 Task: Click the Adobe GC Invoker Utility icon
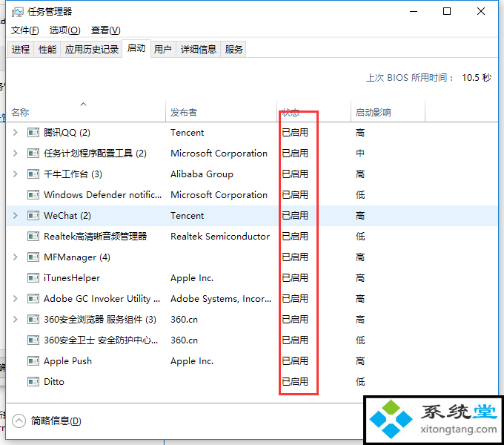tap(33, 299)
